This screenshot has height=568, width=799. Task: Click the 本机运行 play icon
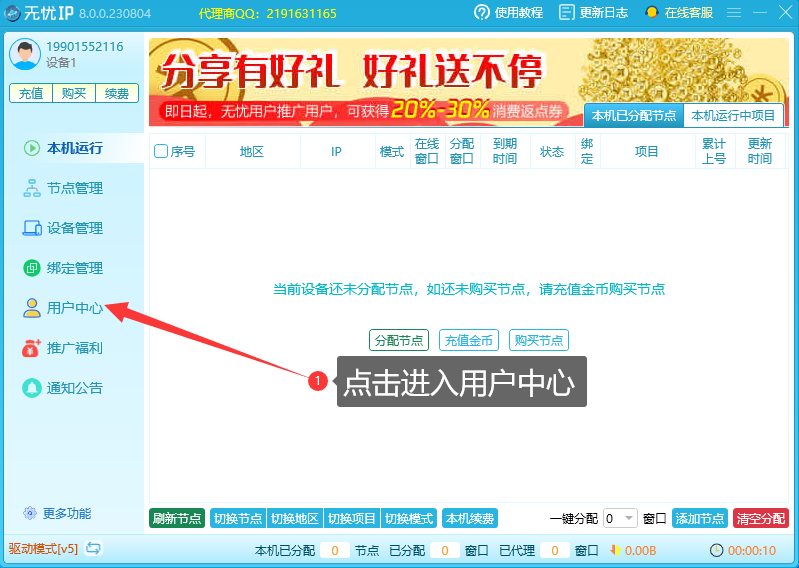click(32, 148)
